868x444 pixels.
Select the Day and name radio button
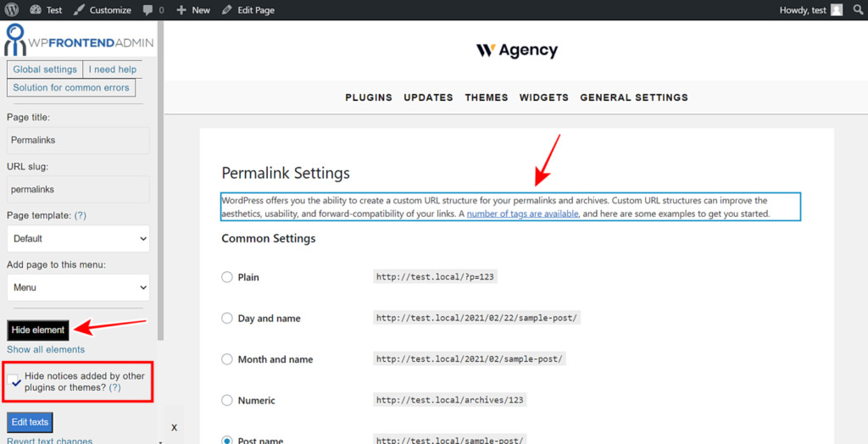(x=227, y=319)
